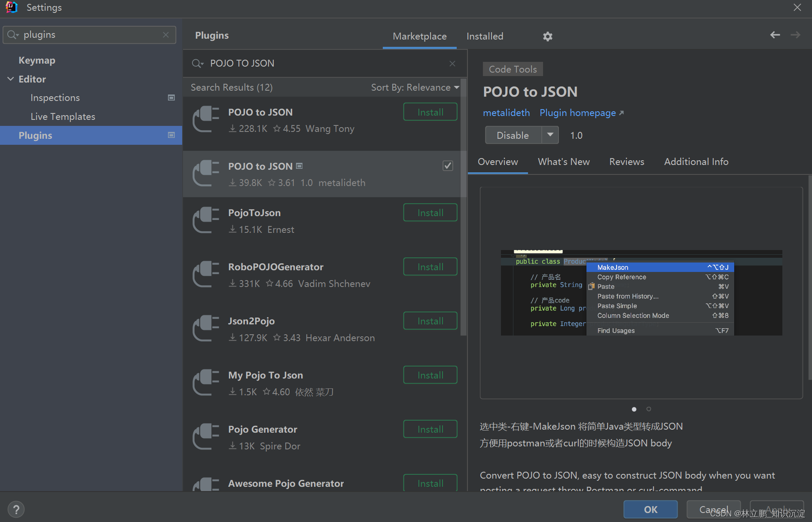Select Keymap in the settings tree
Viewport: 812px width, 522px height.
(x=37, y=61)
